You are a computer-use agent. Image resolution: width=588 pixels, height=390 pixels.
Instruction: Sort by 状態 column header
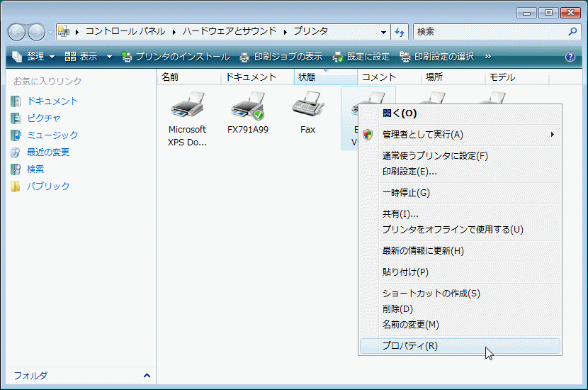[x=325, y=77]
